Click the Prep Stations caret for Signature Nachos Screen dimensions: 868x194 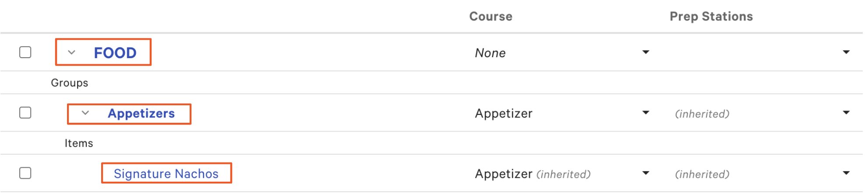pos(846,173)
